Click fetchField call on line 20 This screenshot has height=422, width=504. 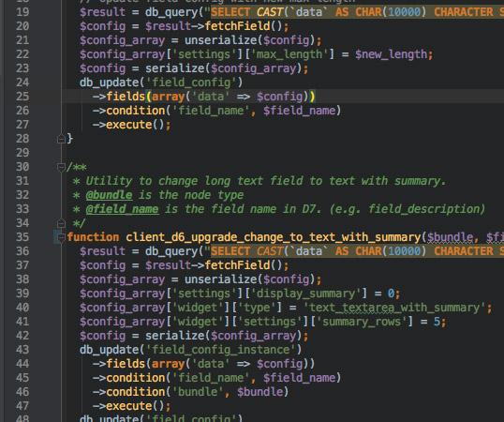point(238,26)
